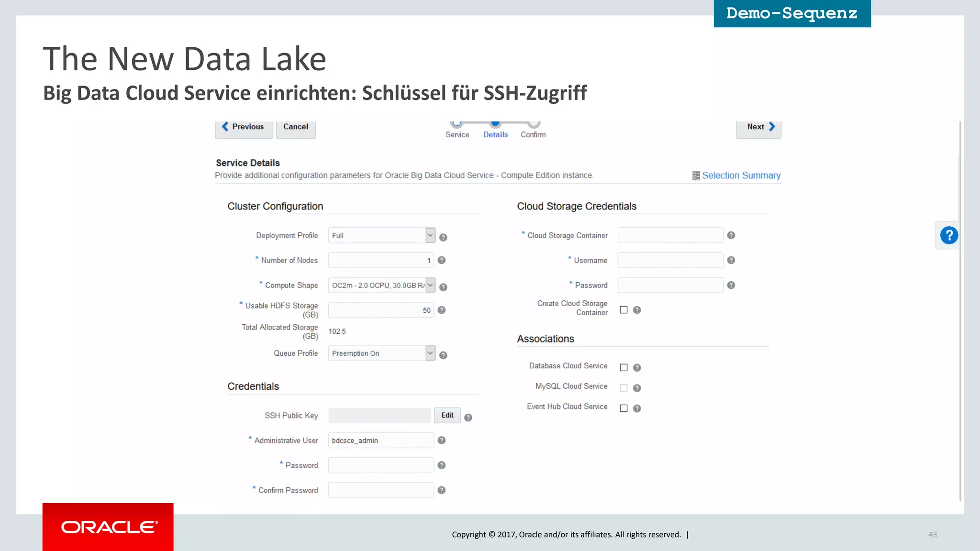Viewport: 980px width, 551px height.
Task: Click the Total Allocated Storage value 102.5
Action: [337, 331]
